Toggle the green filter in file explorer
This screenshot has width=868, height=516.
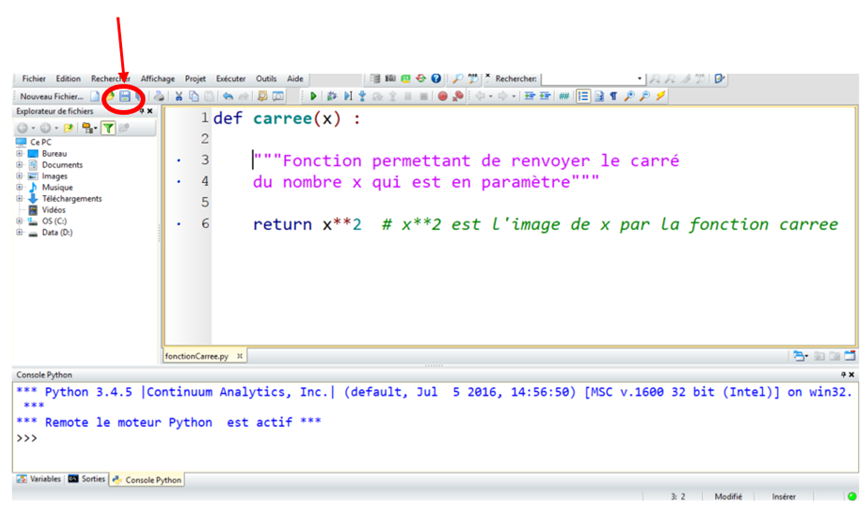[x=107, y=128]
